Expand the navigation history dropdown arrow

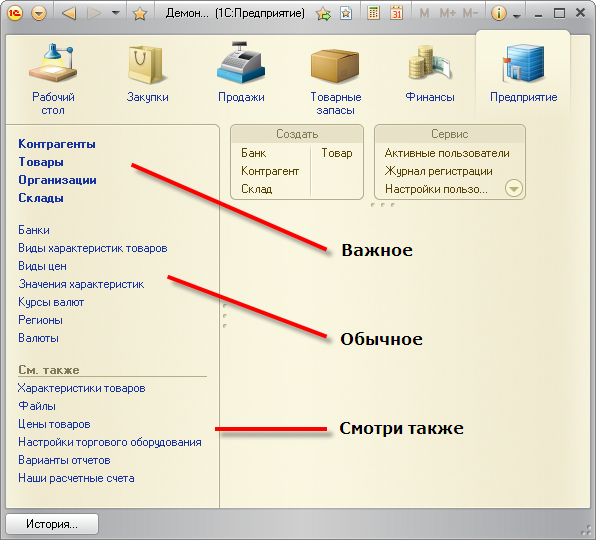pos(116,13)
